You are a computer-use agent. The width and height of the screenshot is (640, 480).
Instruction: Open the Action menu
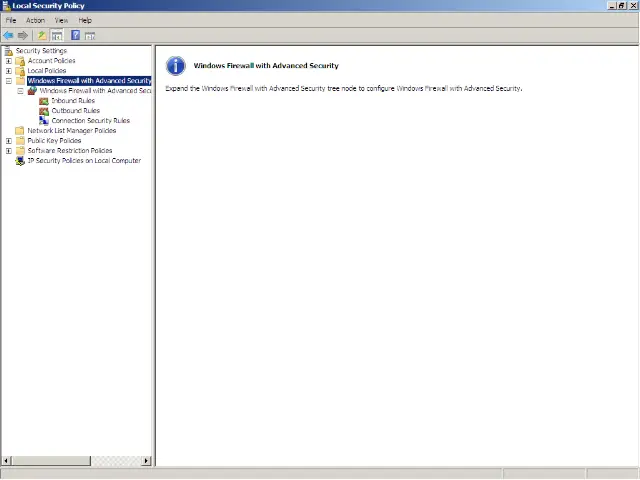coord(36,20)
